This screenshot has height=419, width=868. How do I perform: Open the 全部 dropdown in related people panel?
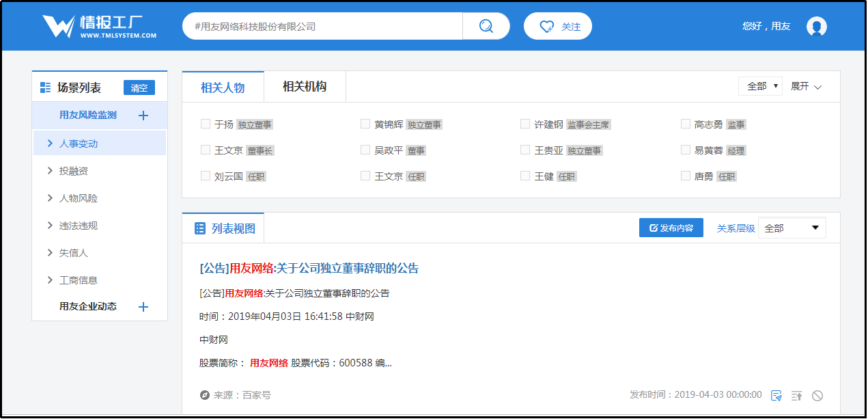pos(760,86)
